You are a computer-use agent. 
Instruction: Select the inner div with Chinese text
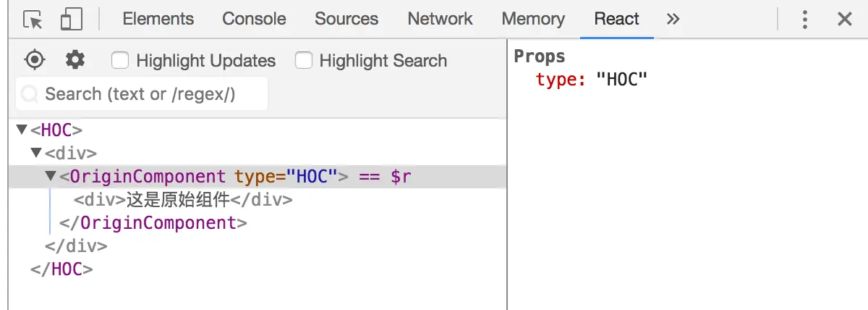tap(183, 200)
